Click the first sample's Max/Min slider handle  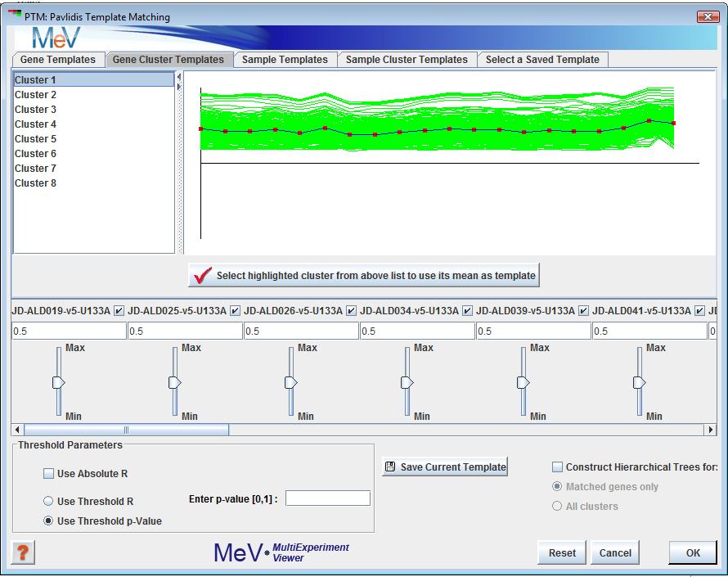[58, 382]
